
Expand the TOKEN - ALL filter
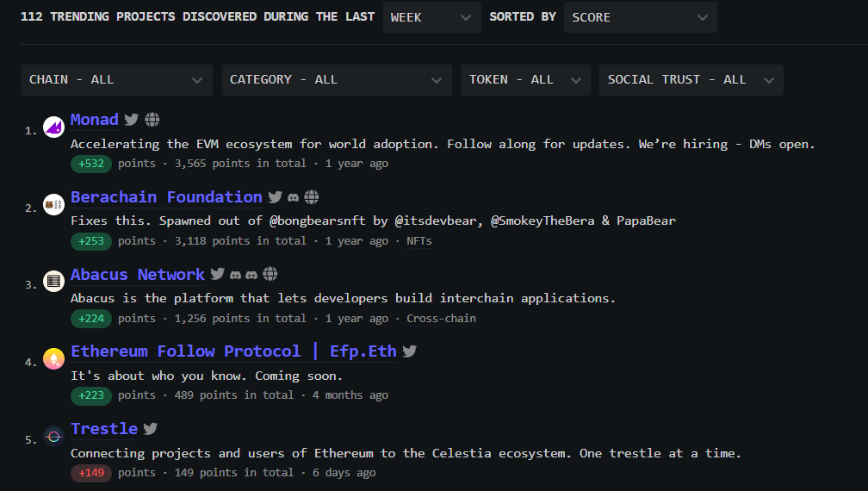[525, 80]
